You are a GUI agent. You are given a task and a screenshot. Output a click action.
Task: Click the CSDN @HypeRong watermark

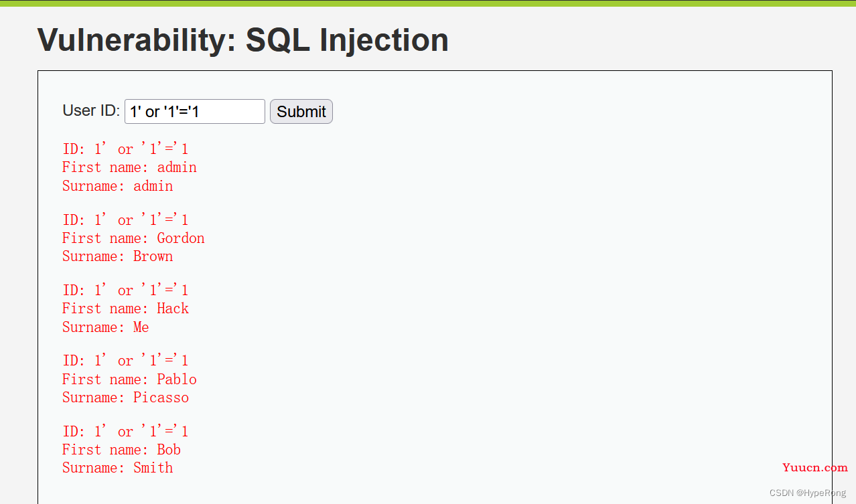(x=808, y=493)
